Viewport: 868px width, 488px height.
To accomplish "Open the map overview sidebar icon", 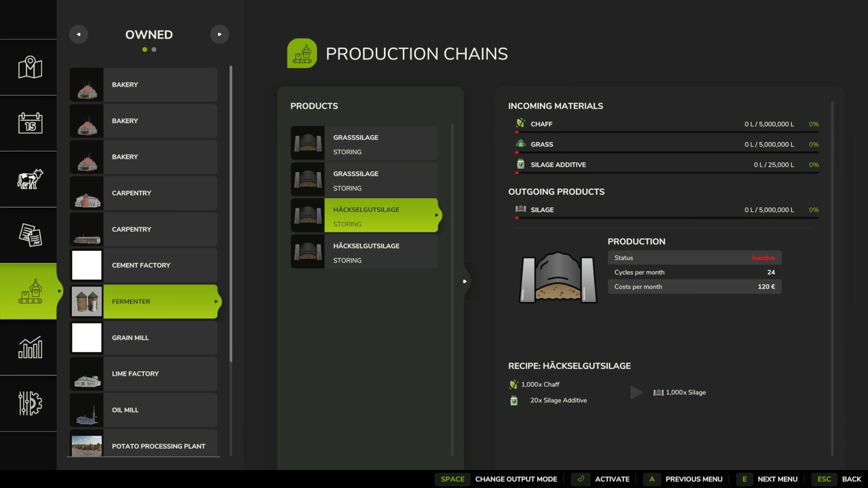I will (x=30, y=67).
